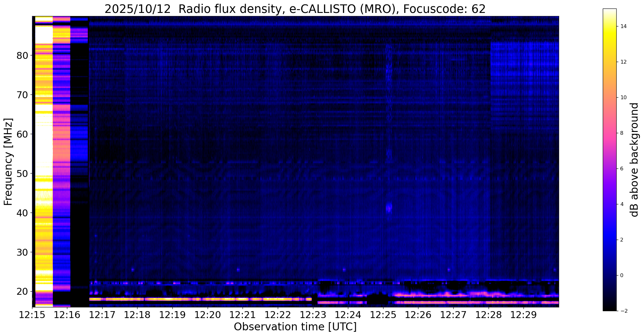Click the 'dB above background' colorbar label
This screenshot has width=644, height=336.
click(635, 160)
